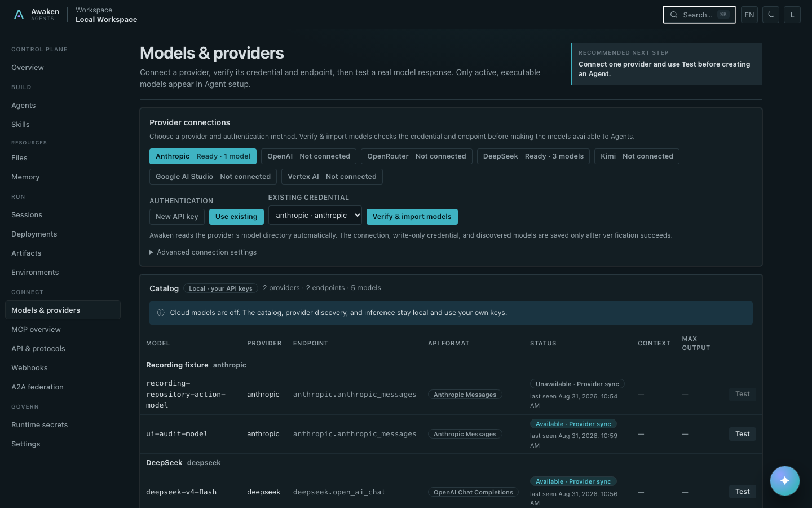Viewport: 812px width, 508px height.
Task: Click the Awaken Agents logo icon
Action: click(19, 15)
